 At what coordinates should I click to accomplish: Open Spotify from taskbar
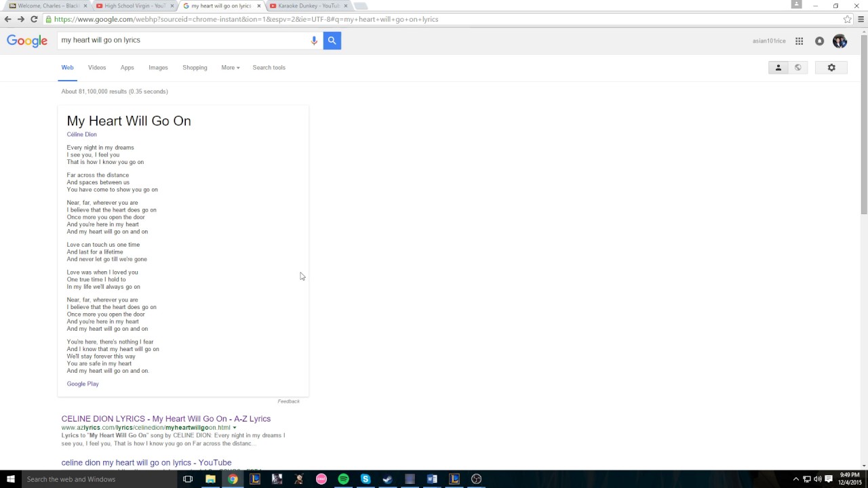343,479
